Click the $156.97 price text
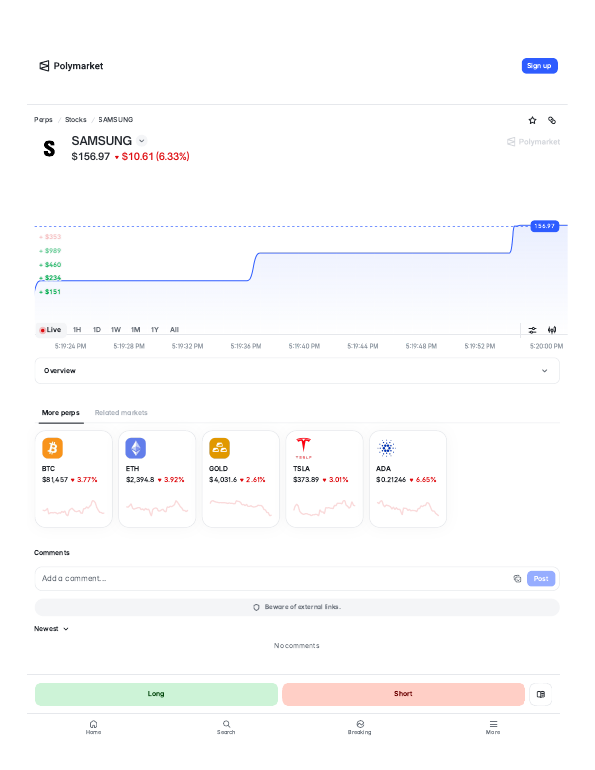This screenshot has width=595, height=770. point(91,157)
